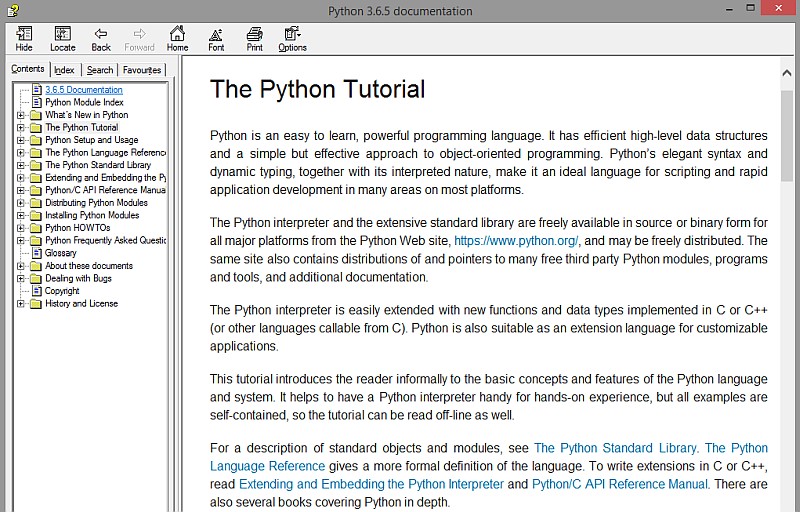The height and width of the screenshot is (512, 800).
Task: Click folder icon beside What's New in Python
Action: (36, 115)
